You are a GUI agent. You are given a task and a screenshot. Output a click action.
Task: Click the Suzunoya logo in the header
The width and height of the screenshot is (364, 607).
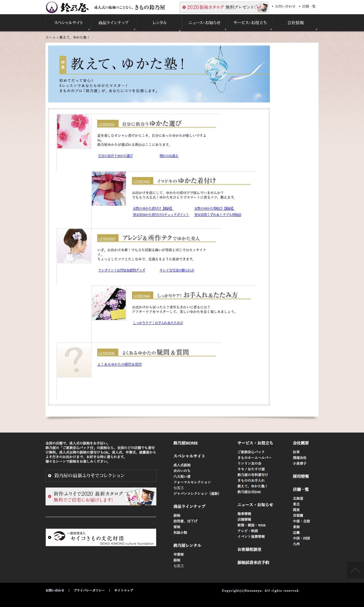click(67, 7)
